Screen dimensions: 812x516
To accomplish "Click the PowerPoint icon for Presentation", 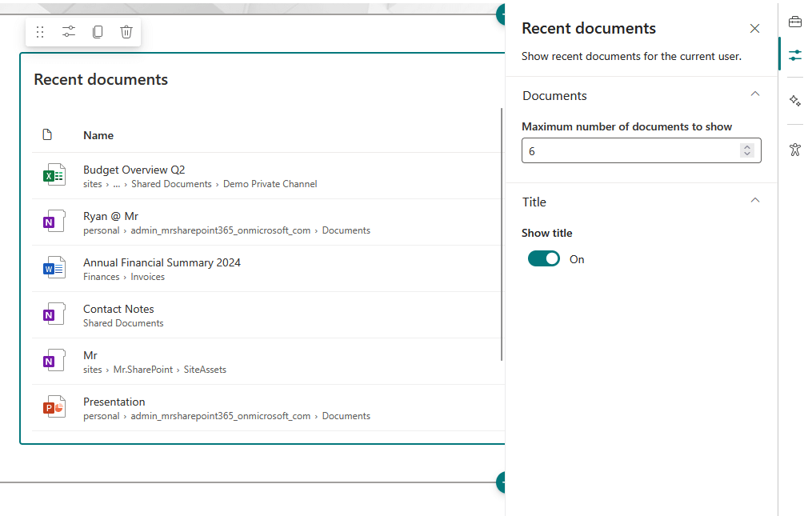I will (54, 406).
